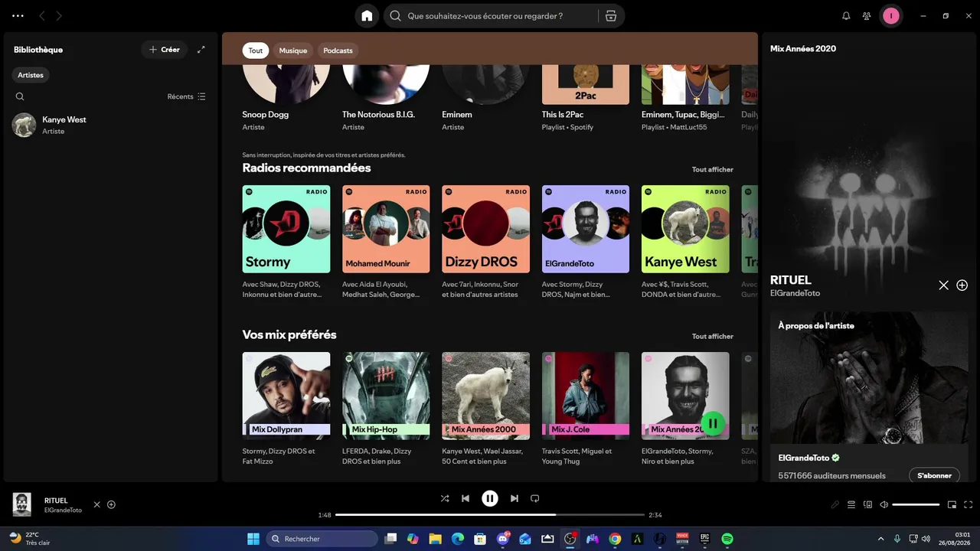
Task: Click the RITUEL album art in the bottom bar
Action: [x=22, y=505]
